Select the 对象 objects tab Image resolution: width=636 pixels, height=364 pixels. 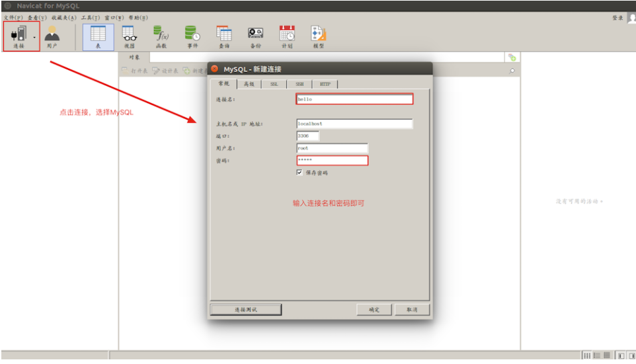pyautogui.click(x=134, y=57)
